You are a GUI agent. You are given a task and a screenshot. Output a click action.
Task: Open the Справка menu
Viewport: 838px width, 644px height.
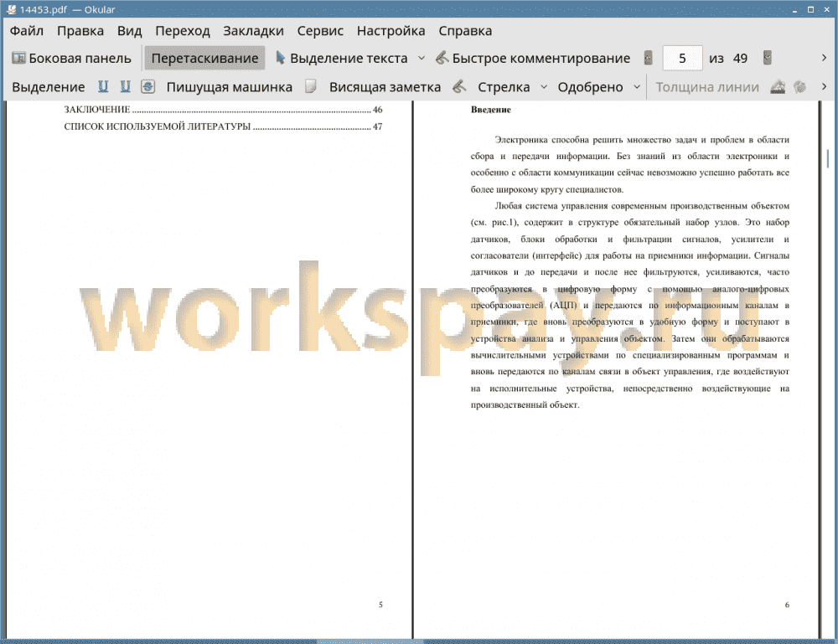(465, 31)
